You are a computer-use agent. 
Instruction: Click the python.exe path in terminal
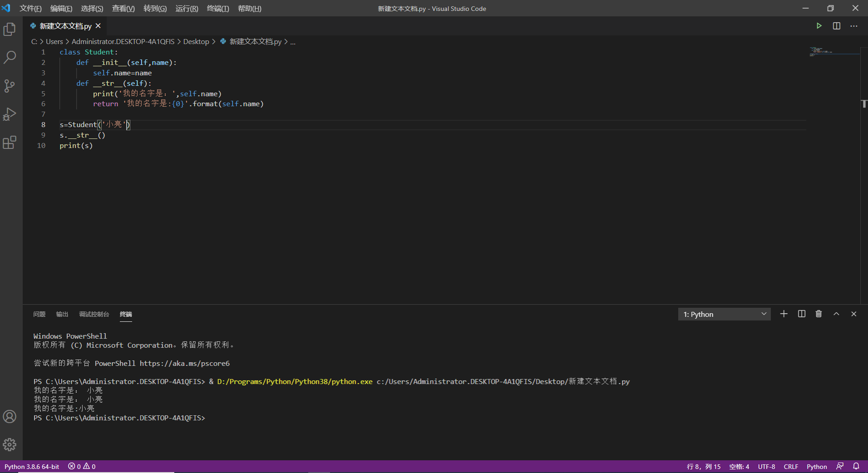295,382
